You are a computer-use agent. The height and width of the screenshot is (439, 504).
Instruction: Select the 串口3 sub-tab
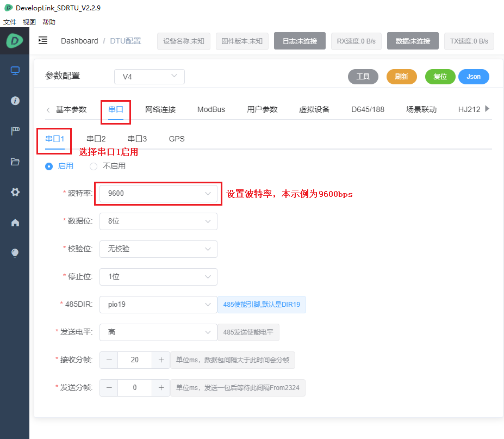coord(137,139)
